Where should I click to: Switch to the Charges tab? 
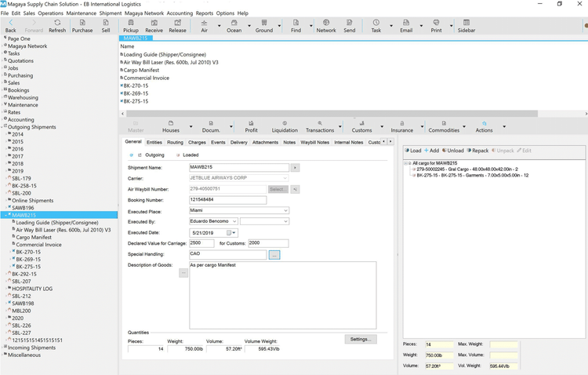(197, 143)
